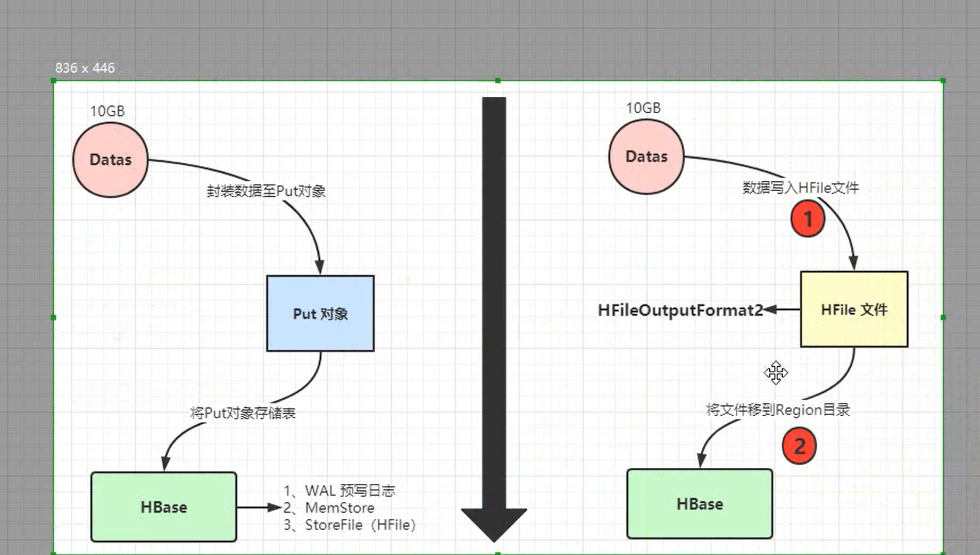Select the right green HBase box
Image resolution: width=980 pixels, height=555 pixels.
[699, 503]
